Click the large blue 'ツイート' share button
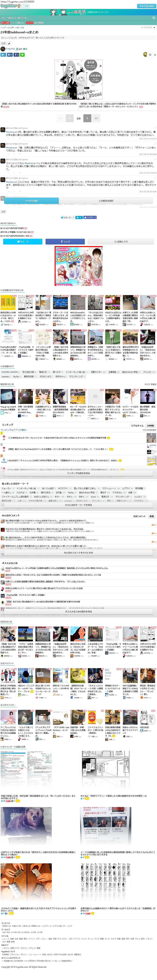 coord(23,242)
